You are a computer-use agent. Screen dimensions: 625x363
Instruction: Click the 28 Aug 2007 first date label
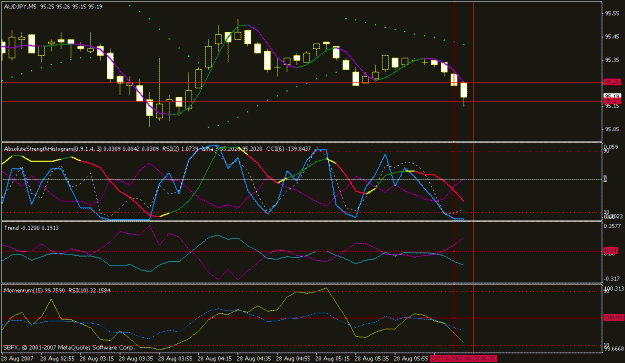[18, 359]
